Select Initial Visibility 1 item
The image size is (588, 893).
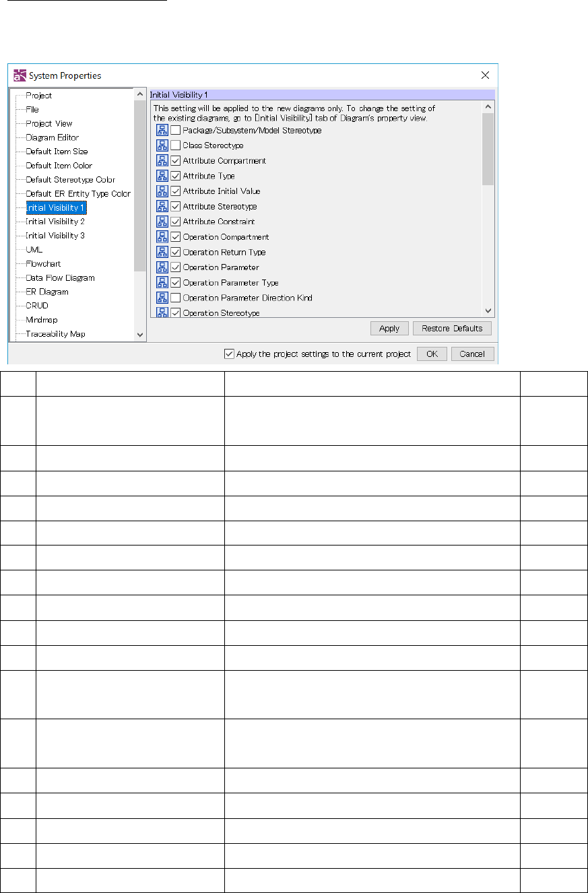pyautogui.click(x=56, y=207)
